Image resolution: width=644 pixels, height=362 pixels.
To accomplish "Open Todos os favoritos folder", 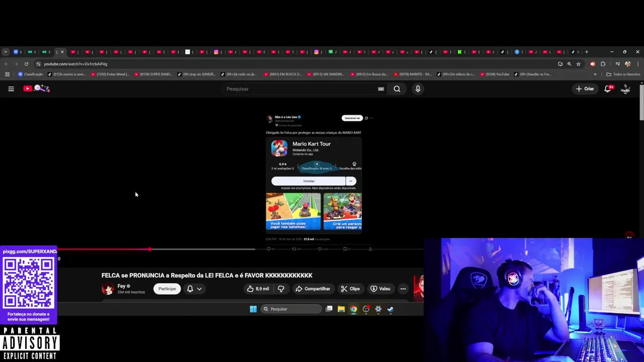I will tap(623, 74).
